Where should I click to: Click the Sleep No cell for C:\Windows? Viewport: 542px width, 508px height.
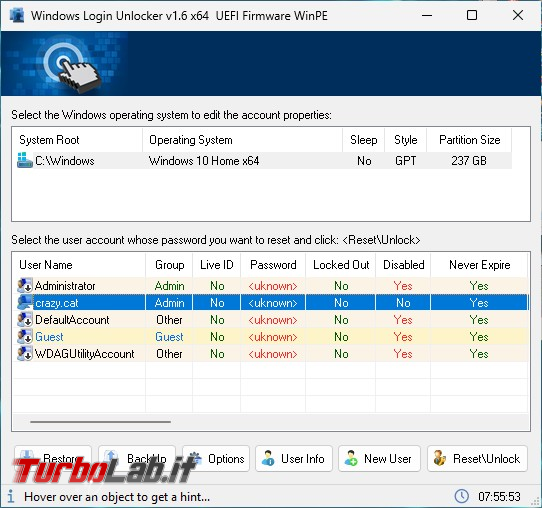click(364, 161)
